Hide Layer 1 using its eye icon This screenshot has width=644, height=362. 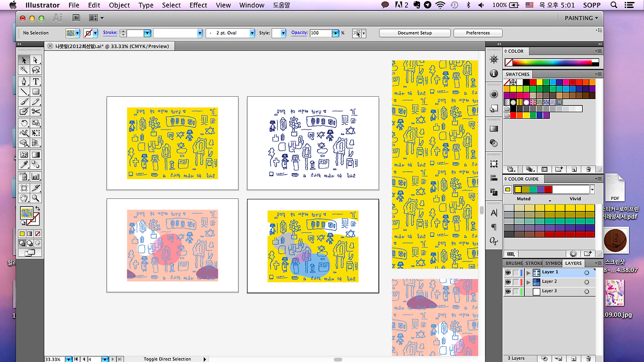508,272
